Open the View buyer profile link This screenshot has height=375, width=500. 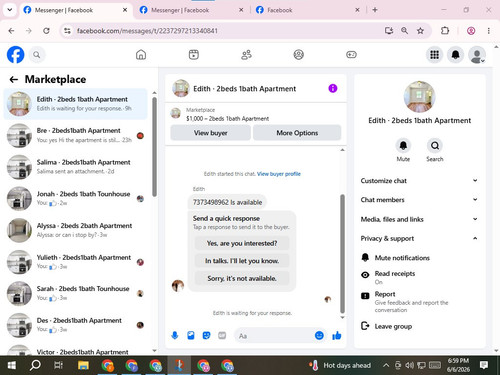pyautogui.click(x=279, y=174)
